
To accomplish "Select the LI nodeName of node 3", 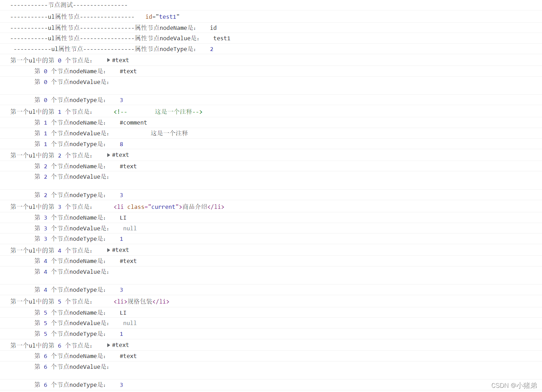I will coord(123,218).
